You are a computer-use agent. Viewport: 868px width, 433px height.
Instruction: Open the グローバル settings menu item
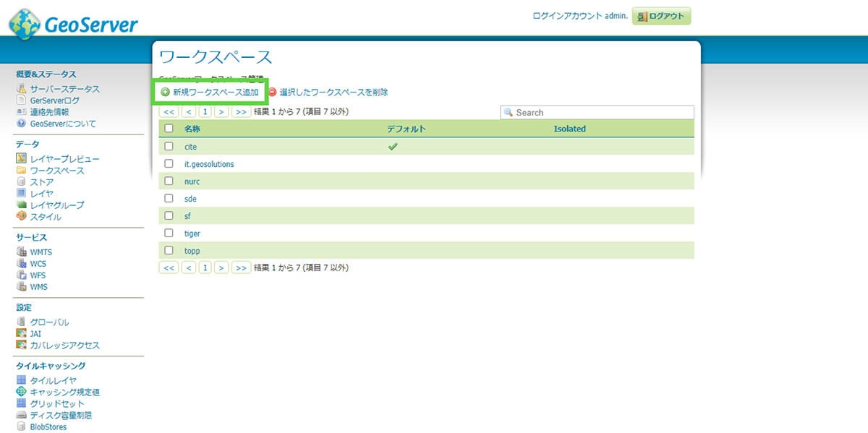[x=50, y=322]
